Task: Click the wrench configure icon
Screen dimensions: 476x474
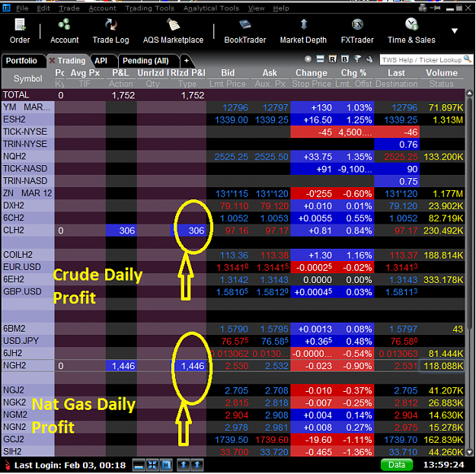Action: (x=369, y=59)
